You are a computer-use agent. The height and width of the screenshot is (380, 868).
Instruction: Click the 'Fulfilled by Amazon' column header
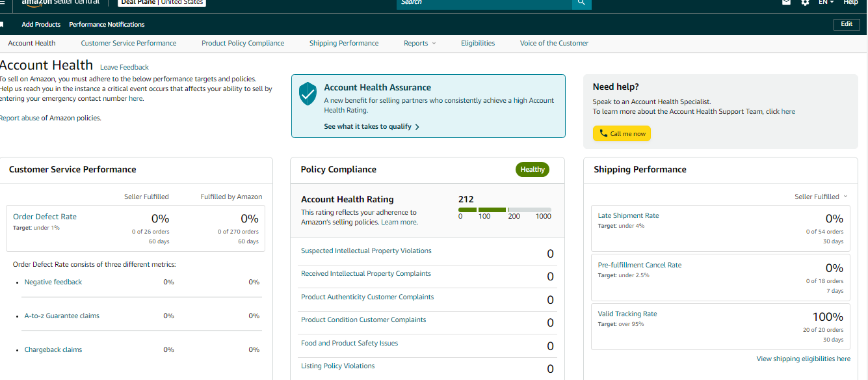tap(231, 197)
